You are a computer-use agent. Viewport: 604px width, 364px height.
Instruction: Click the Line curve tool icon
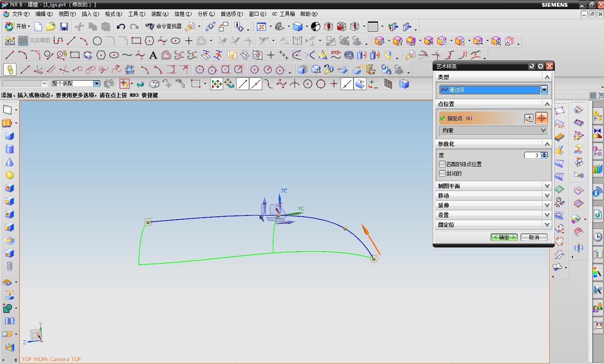[x=9, y=55]
